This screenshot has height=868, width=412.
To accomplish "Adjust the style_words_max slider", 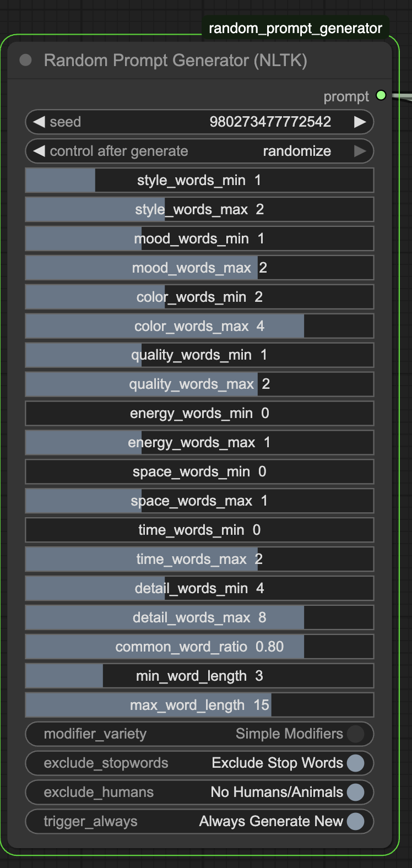I will (199, 209).
